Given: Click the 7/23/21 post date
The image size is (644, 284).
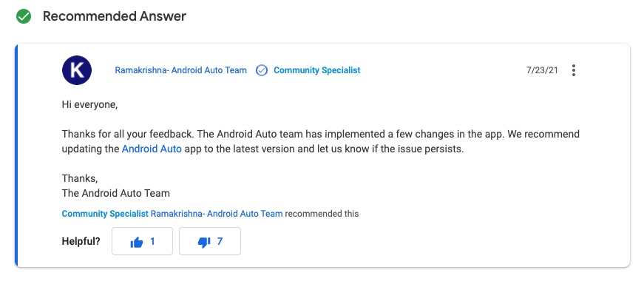Looking at the screenshot, I should coord(542,70).
